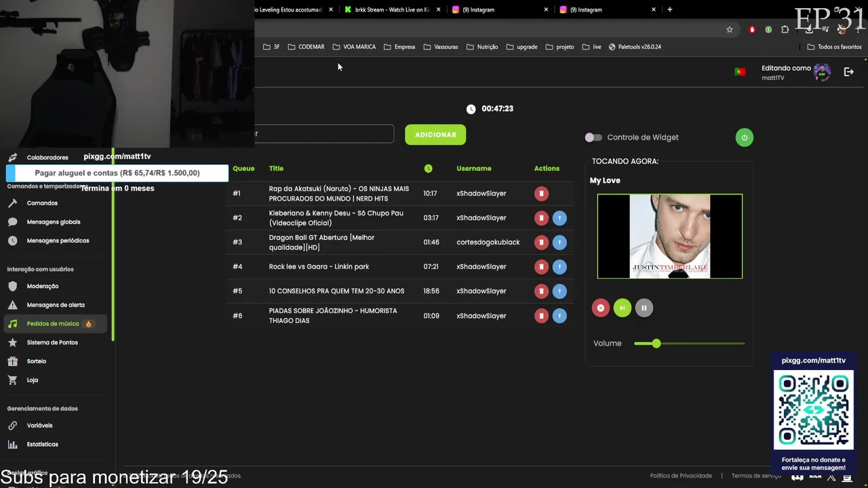Screen dimensions: 868x488
Task: Click the Justin Timberlake album thumbnail
Action: pyautogui.click(x=670, y=237)
